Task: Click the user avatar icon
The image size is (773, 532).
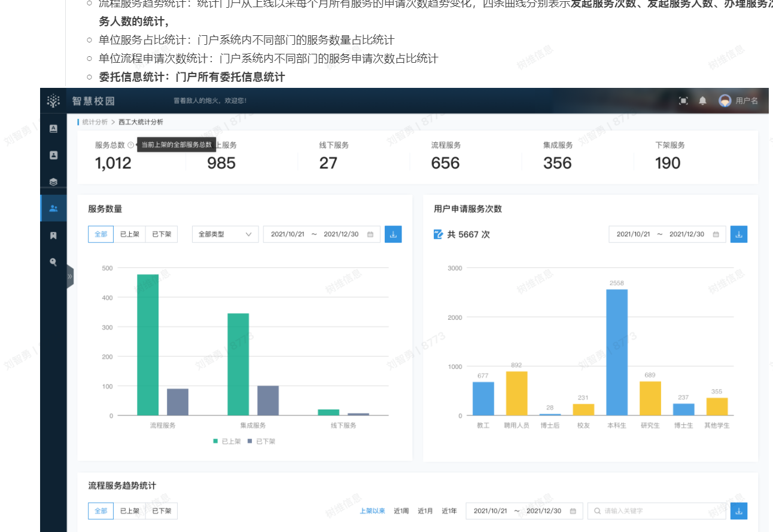Action: (x=725, y=101)
